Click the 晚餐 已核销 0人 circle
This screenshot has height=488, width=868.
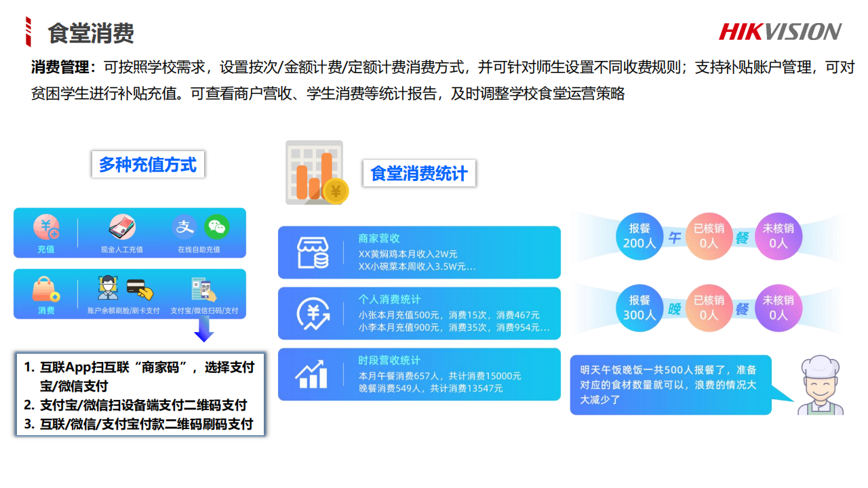pyautogui.click(x=709, y=308)
